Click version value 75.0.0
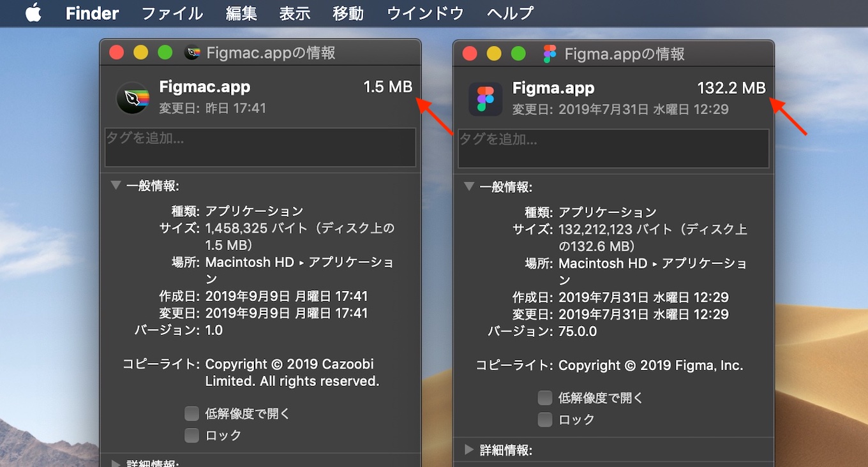The width and height of the screenshot is (868, 467). (x=578, y=332)
